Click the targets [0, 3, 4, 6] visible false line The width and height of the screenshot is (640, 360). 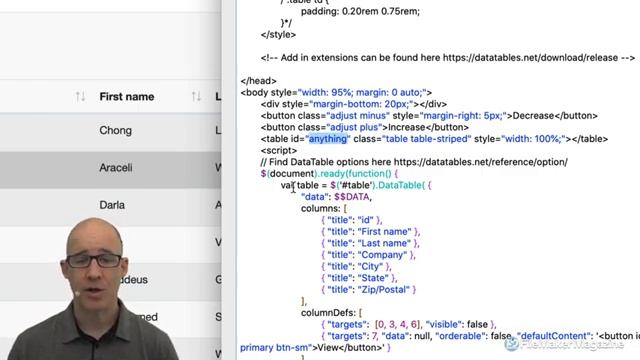click(409, 324)
